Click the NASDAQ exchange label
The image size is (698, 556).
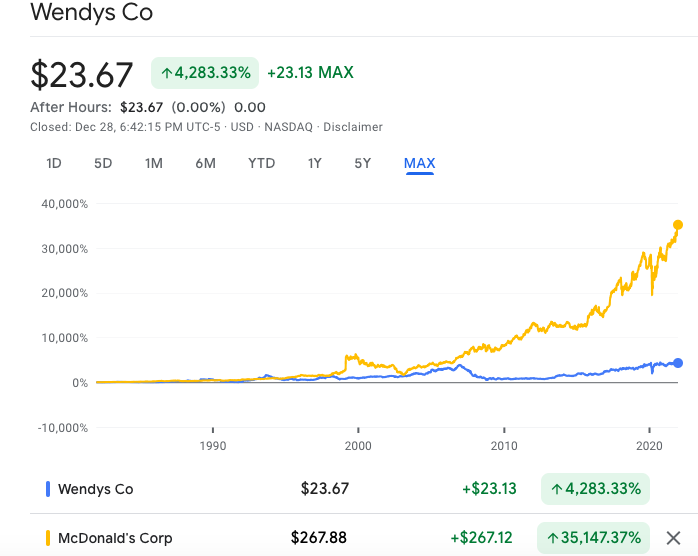(x=288, y=127)
